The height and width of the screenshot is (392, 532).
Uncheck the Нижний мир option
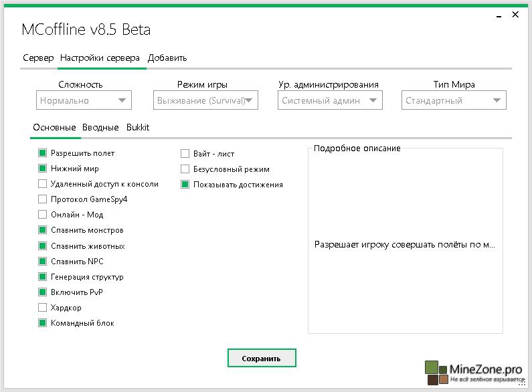(43, 169)
